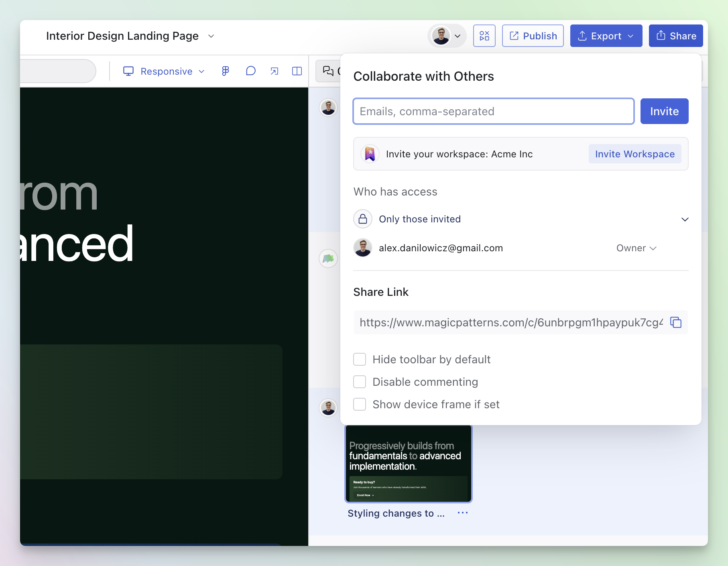Check the Disable commenting option
The image size is (728, 566).
pos(360,382)
